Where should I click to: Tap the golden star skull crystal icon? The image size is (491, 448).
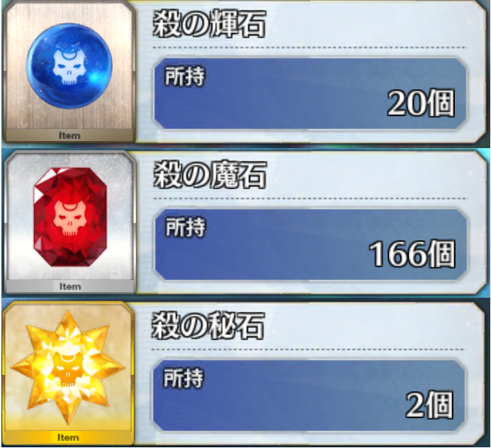[68, 367]
